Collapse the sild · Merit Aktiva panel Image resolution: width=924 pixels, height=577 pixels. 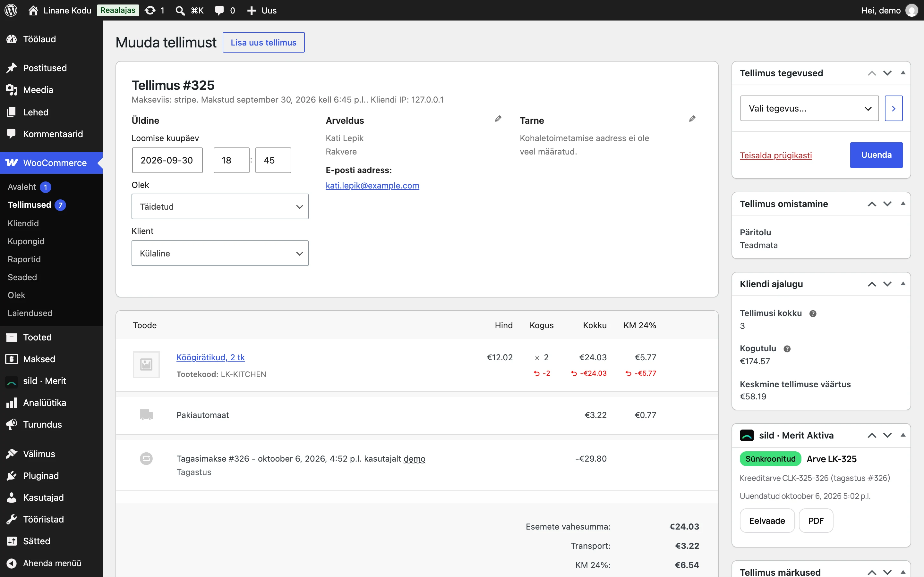point(903,435)
